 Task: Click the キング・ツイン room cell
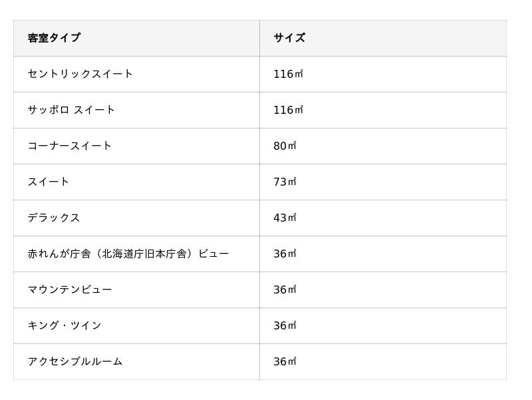tap(64, 326)
